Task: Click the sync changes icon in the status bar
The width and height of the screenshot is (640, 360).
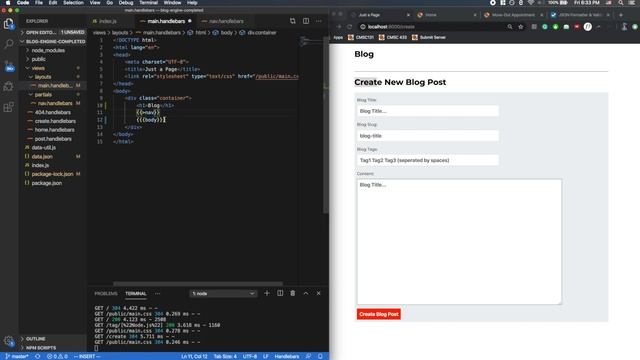Action: [x=38, y=356]
